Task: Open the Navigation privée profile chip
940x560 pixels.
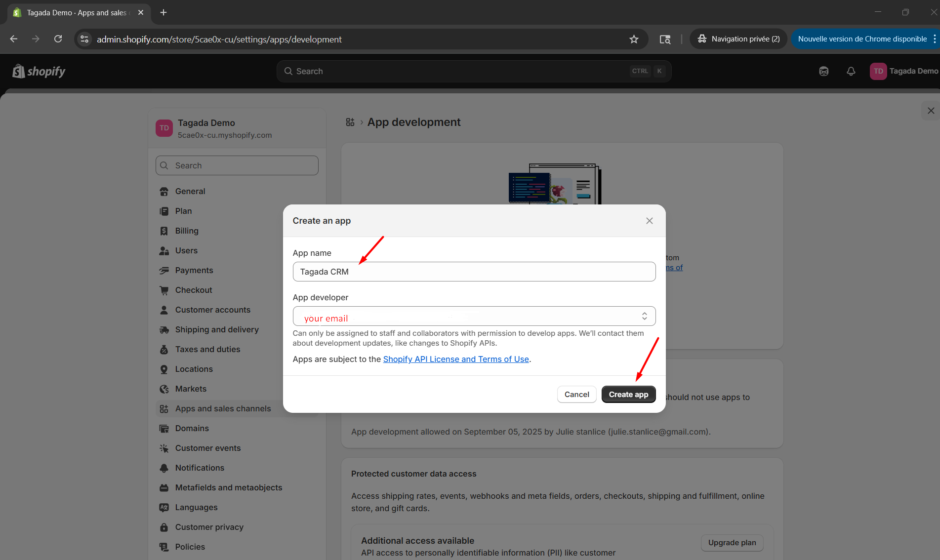Action: [x=738, y=39]
